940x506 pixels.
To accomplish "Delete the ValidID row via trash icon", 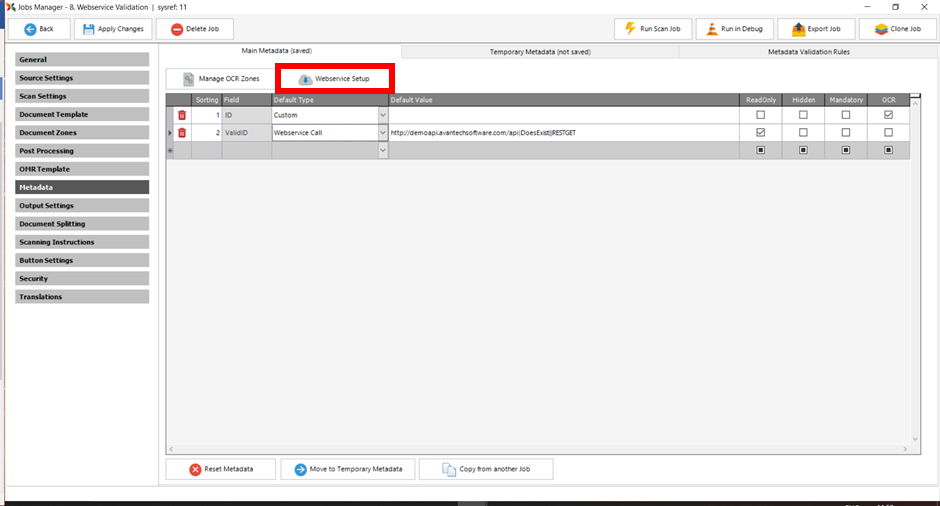I will point(182,132).
